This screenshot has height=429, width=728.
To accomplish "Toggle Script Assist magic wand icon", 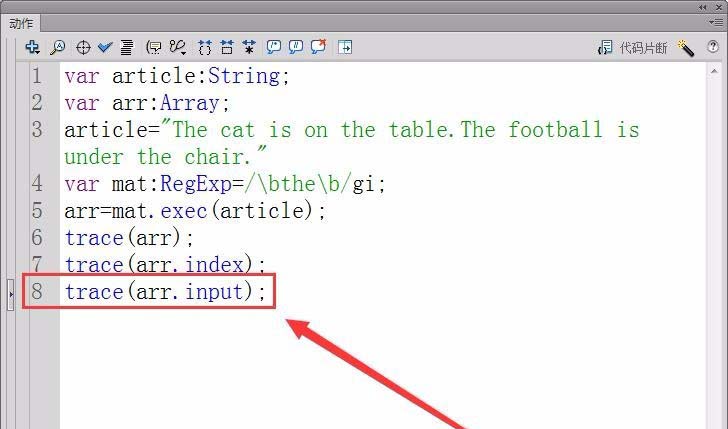I will click(x=686, y=48).
